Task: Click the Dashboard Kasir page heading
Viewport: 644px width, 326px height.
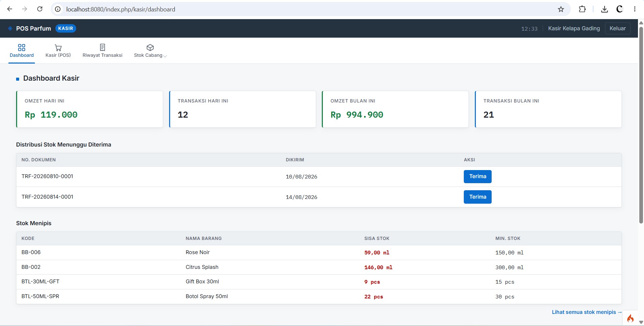Action: tap(51, 78)
